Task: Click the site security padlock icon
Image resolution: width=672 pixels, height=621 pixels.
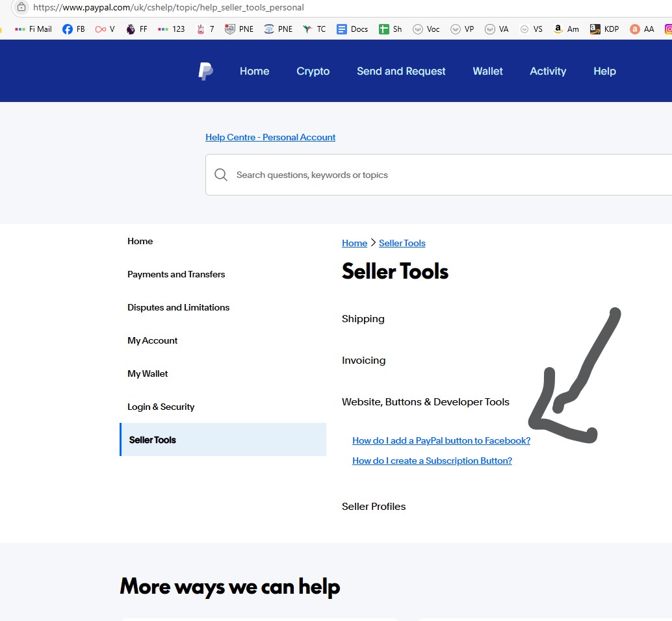Action: (21, 7)
